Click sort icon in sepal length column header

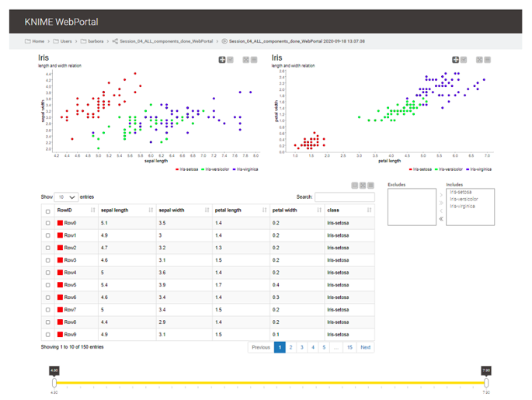(149, 210)
